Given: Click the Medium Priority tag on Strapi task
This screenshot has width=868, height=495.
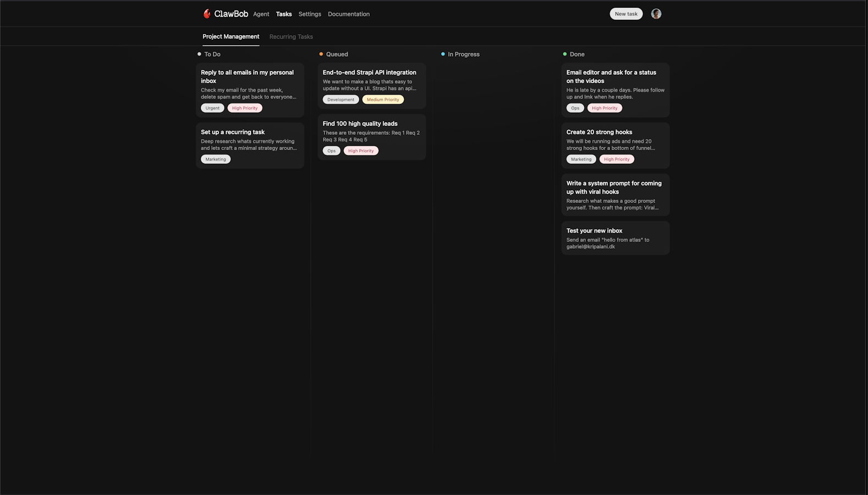Looking at the screenshot, I should (x=383, y=100).
